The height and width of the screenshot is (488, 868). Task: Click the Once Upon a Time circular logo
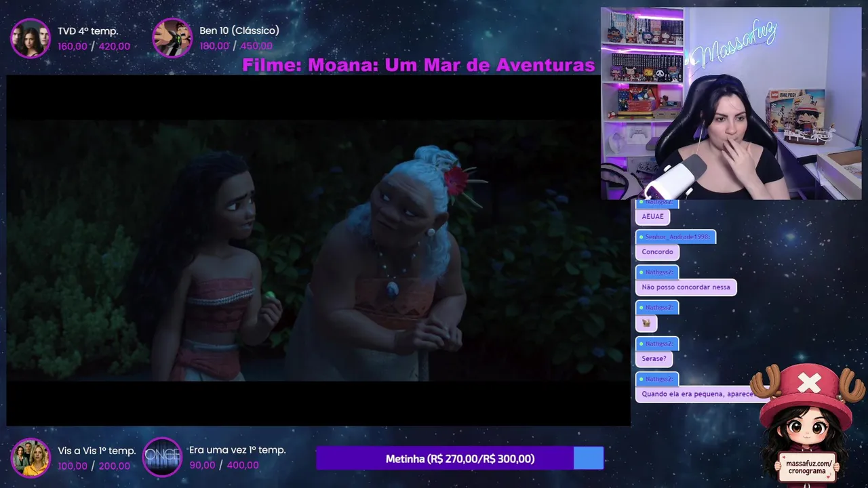pos(162,457)
